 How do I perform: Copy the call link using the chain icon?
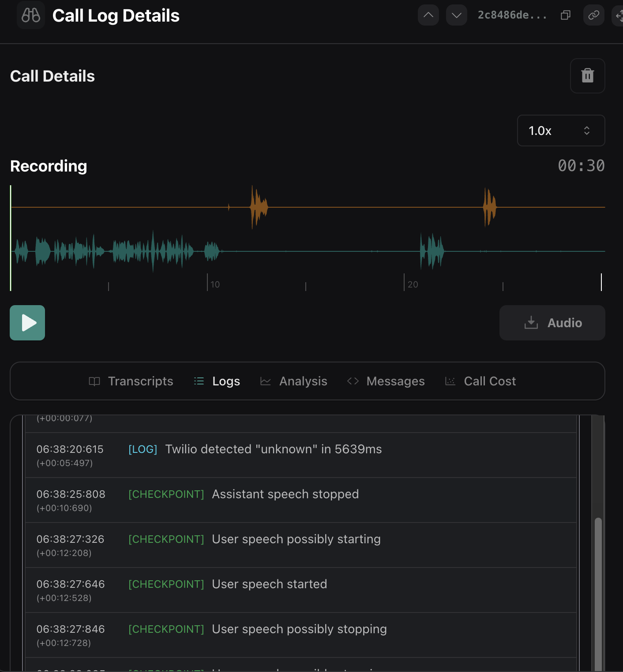pyautogui.click(x=594, y=15)
